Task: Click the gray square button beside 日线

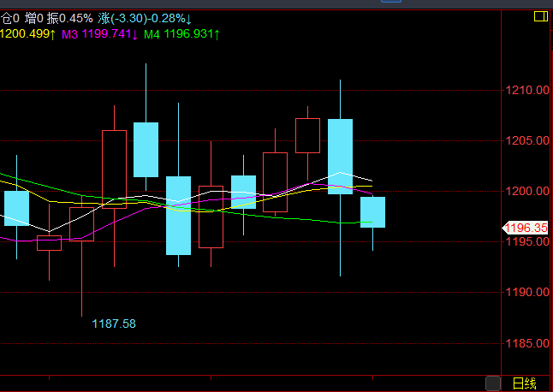Action: (x=492, y=383)
